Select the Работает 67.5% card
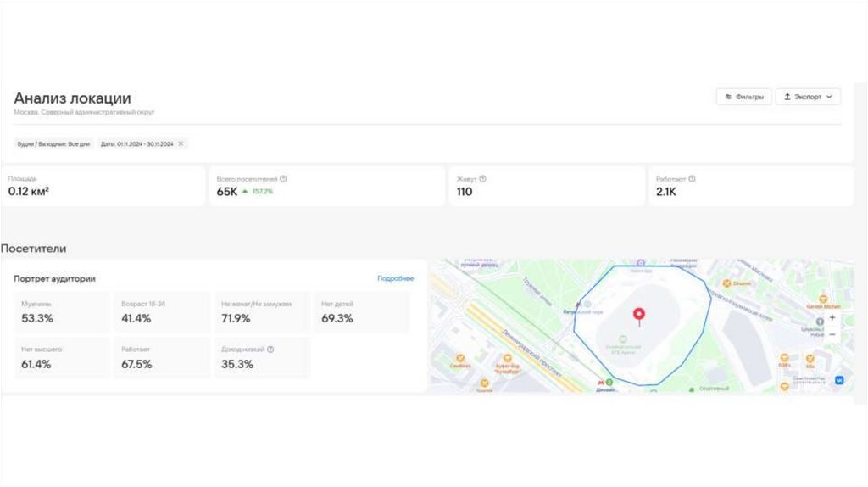Screen dimensions: 868x487 coord(162,358)
